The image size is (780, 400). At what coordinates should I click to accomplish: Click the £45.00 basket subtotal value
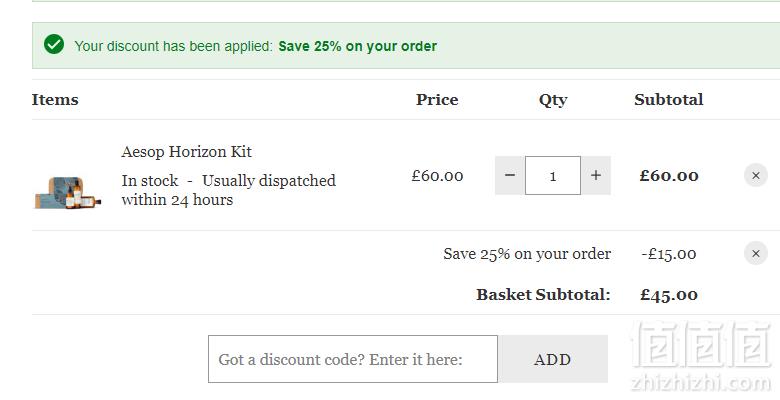(x=669, y=295)
